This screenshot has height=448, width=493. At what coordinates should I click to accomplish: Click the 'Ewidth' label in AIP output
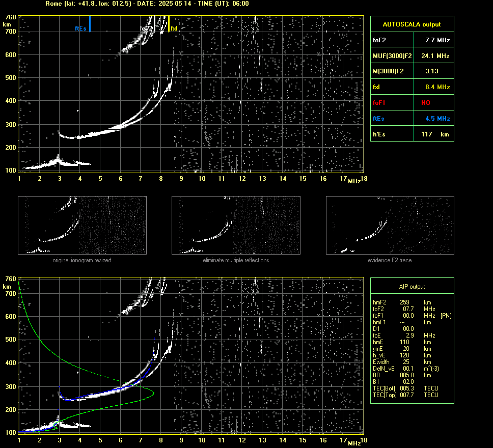pos(381,362)
